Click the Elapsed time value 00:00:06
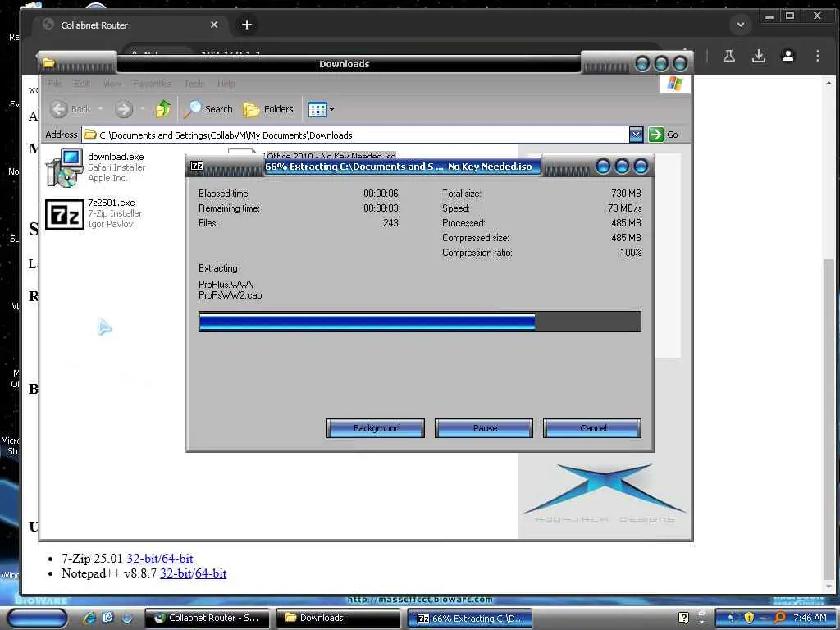 pyautogui.click(x=381, y=194)
